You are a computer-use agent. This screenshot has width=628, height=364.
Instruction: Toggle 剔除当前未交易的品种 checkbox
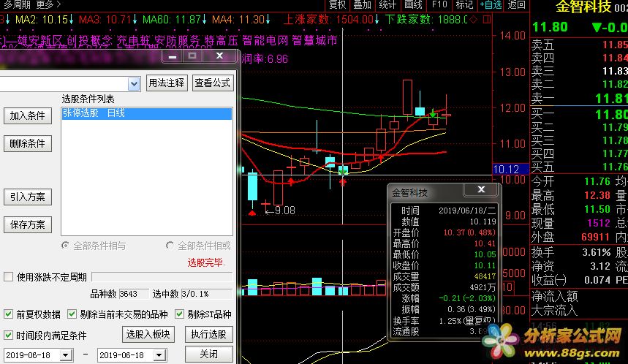pyautogui.click(x=72, y=314)
